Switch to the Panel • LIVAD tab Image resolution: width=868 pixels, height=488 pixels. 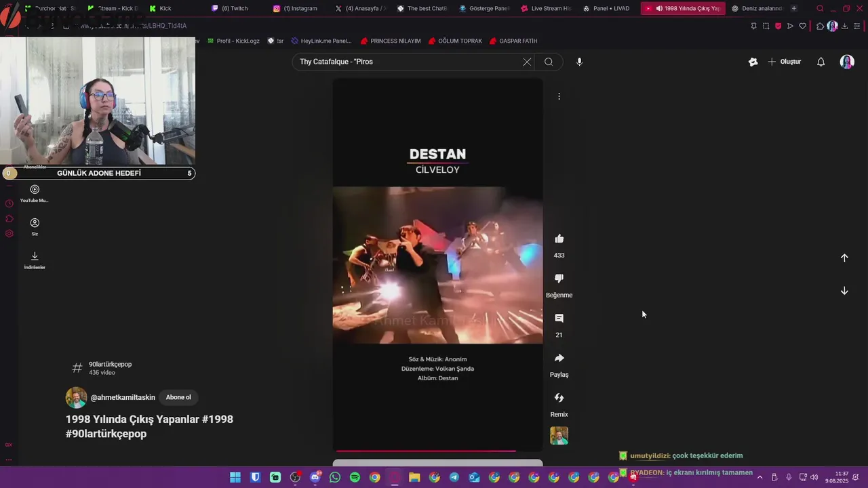606,8
